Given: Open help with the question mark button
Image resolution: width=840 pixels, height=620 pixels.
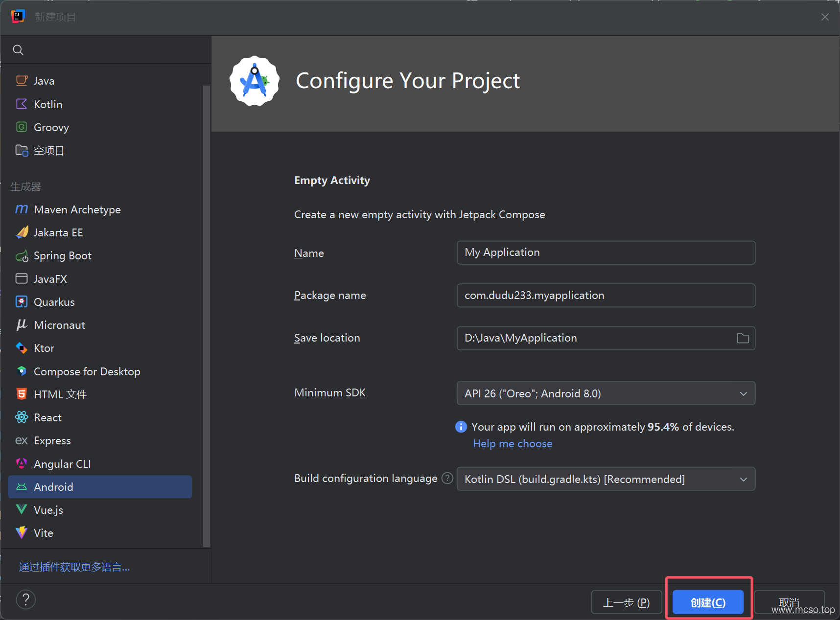Looking at the screenshot, I should pos(26,599).
